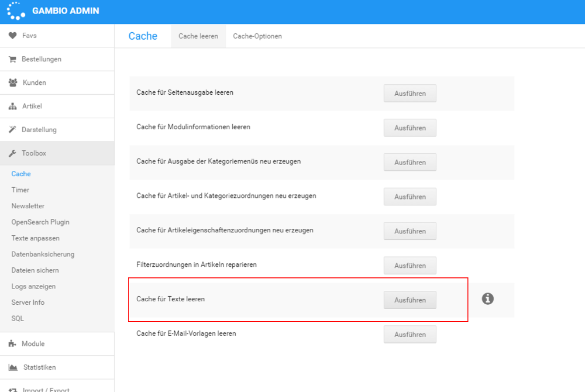Screen dimensions: 585x392
Task: Switch to the Cache-Optionen tab
Action: (x=257, y=36)
